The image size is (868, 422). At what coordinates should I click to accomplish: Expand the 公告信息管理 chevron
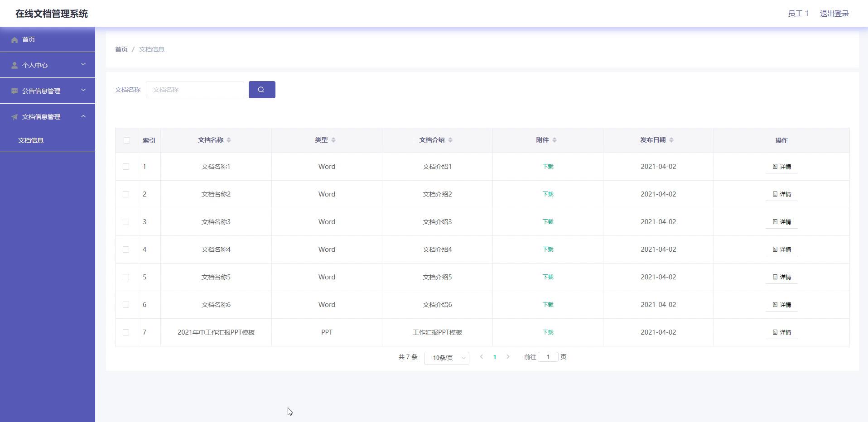click(x=83, y=91)
